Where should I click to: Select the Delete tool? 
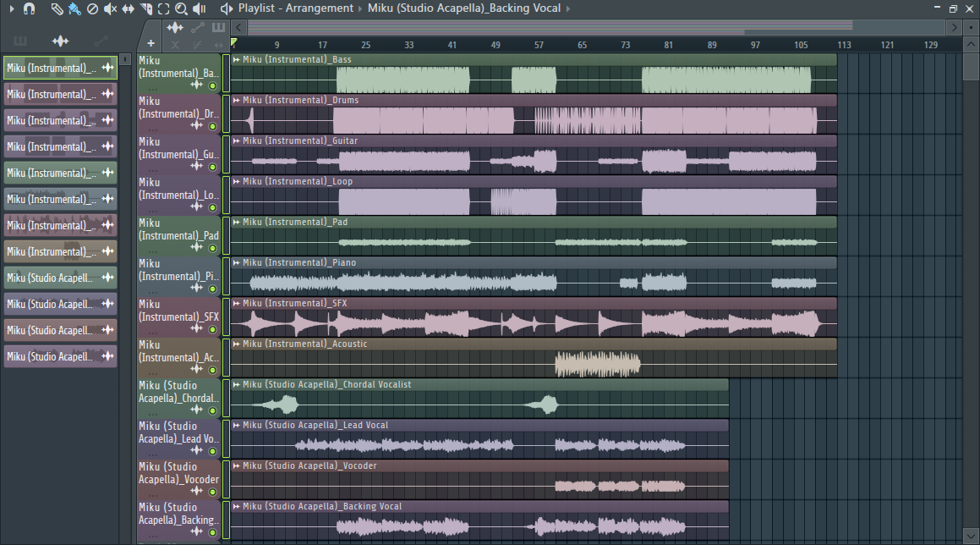(x=92, y=8)
